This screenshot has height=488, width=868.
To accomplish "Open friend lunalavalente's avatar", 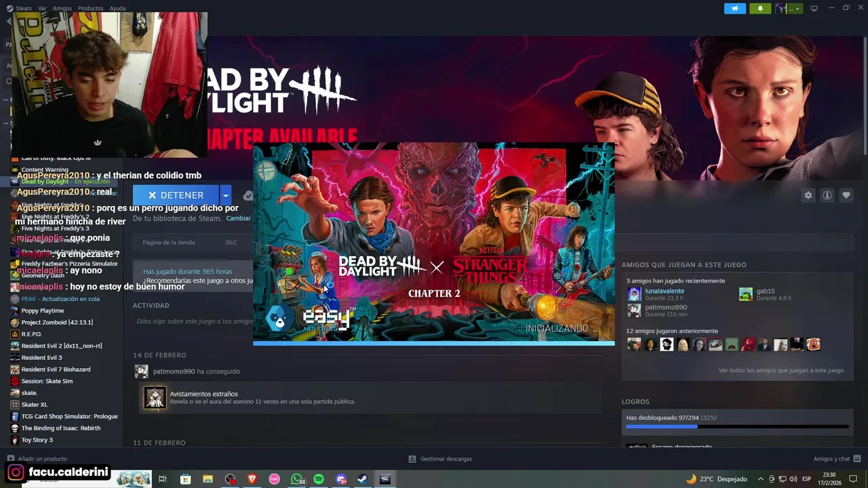I will (x=634, y=293).
